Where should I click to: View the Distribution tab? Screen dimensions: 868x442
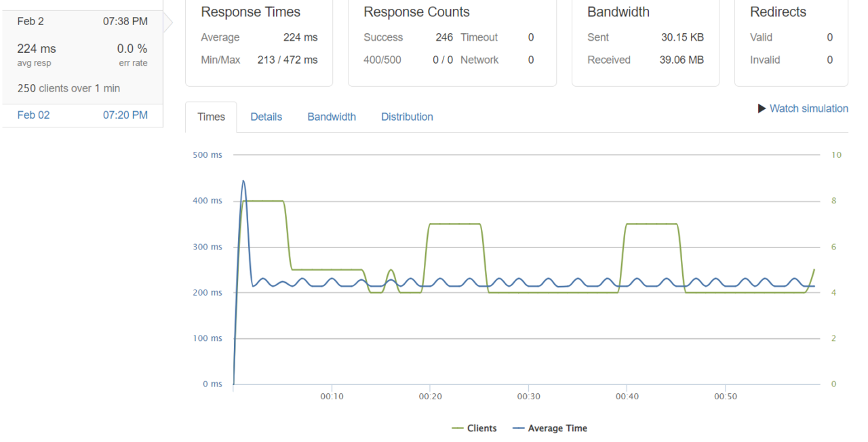tap(407, 117)
